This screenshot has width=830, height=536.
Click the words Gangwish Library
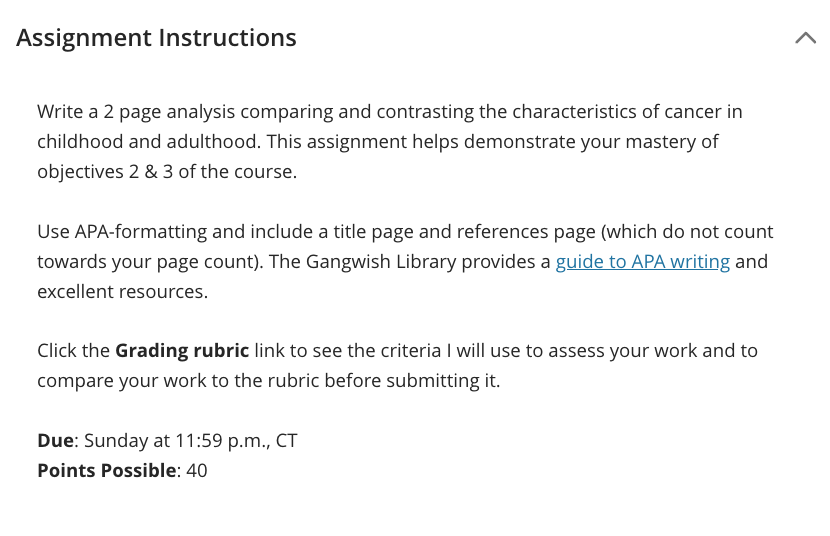click(x=381, y=261)
